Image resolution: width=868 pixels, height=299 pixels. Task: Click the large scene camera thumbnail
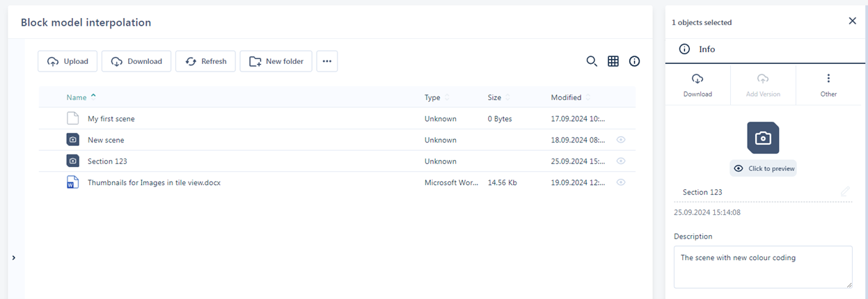click(x=763, y=138)
